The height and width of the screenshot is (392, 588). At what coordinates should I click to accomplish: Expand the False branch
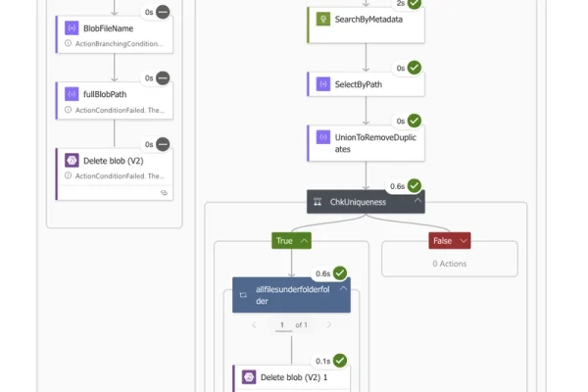tap(464, 240)
